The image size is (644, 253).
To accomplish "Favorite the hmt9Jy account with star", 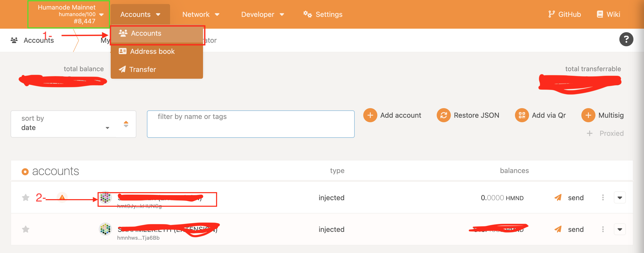I will (26, 198).
